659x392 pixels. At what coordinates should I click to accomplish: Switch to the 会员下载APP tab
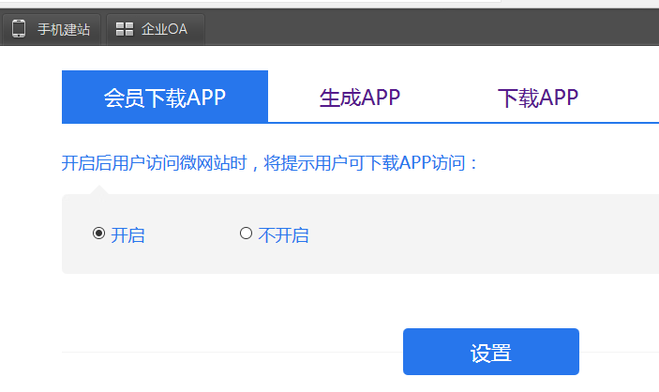point(165,97)
